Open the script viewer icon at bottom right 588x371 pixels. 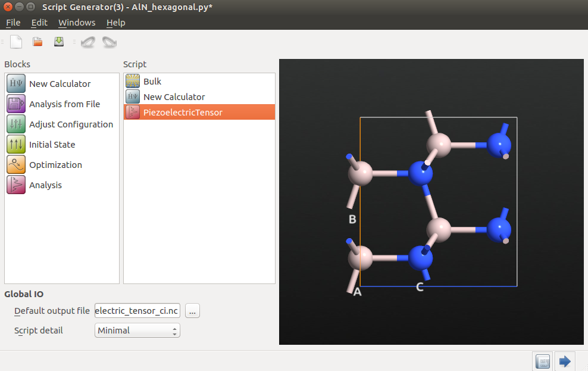543,361
